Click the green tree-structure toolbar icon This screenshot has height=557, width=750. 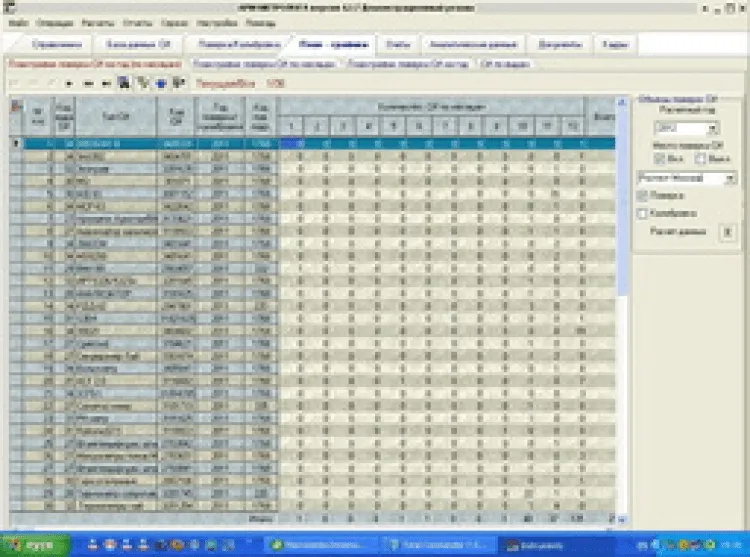coord(143,83)
